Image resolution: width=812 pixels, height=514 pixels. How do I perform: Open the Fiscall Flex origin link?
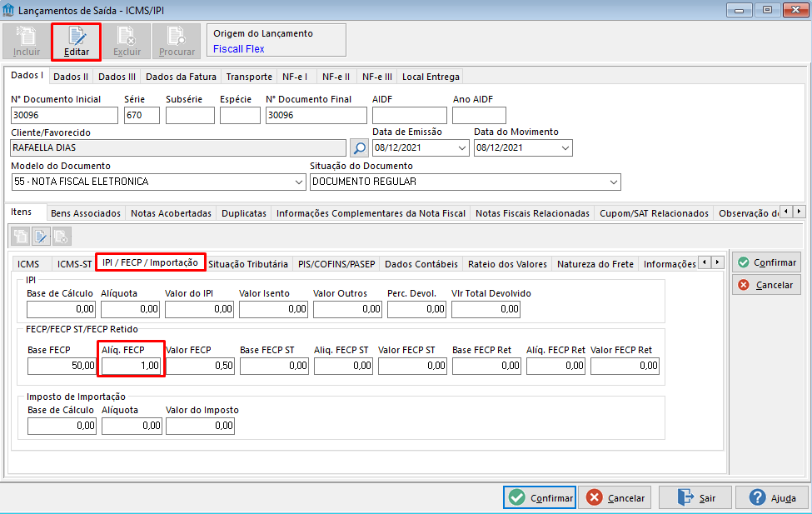pos(239,48)
